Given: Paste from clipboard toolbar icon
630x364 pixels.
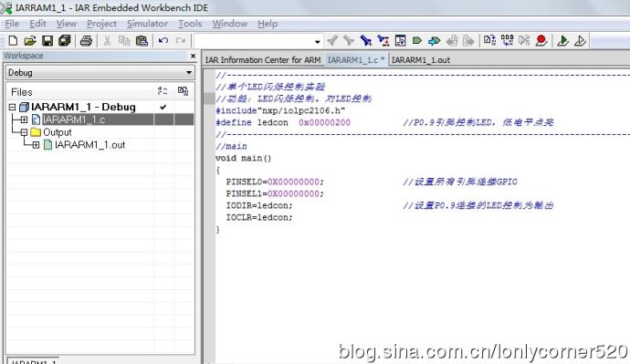Looking at the screenshot, I should 142,40.
